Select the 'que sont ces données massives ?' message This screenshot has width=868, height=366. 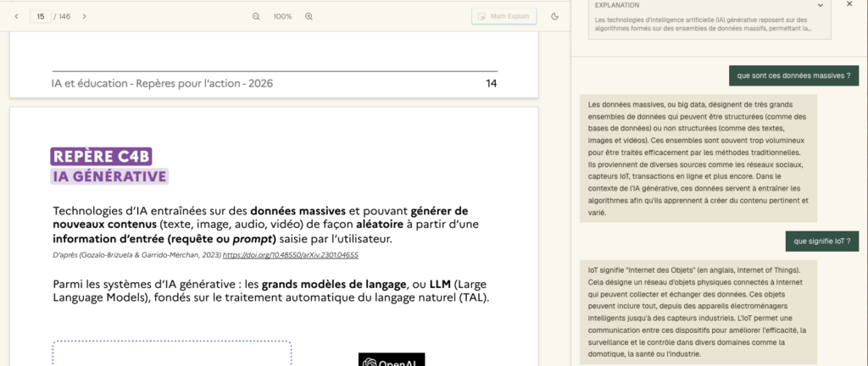[x=793, y=75]
